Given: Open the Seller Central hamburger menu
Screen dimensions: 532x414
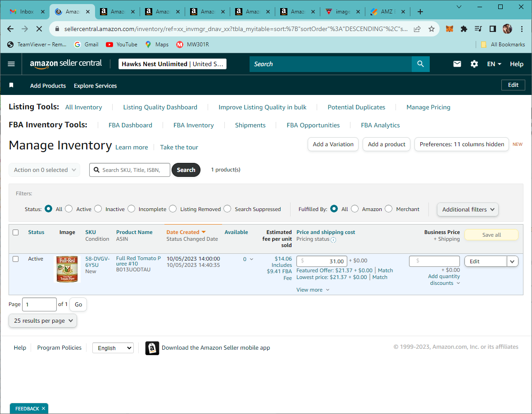Looking at the screenshot, I should [x=11, y=64].
